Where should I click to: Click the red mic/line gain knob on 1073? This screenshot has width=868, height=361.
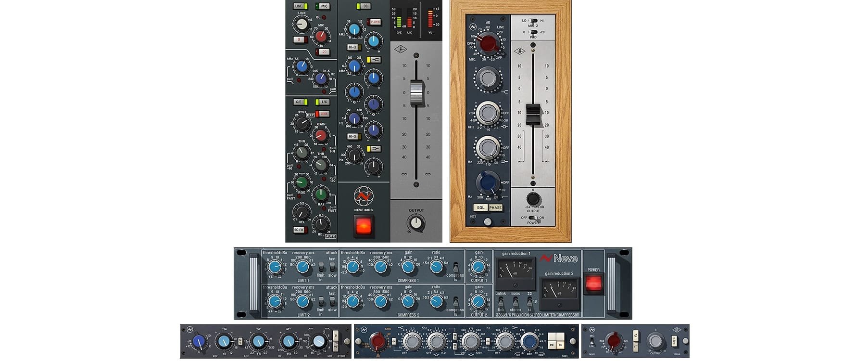point(487,44)
